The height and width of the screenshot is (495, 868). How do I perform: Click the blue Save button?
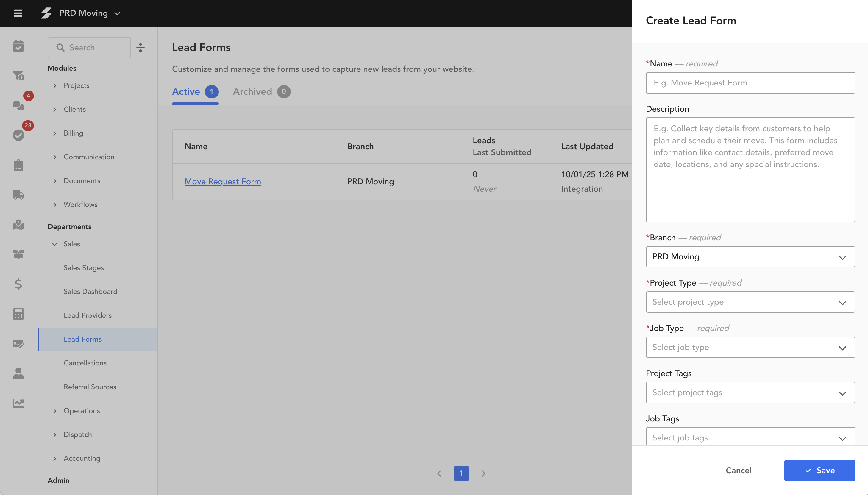(x=819, y=470)
